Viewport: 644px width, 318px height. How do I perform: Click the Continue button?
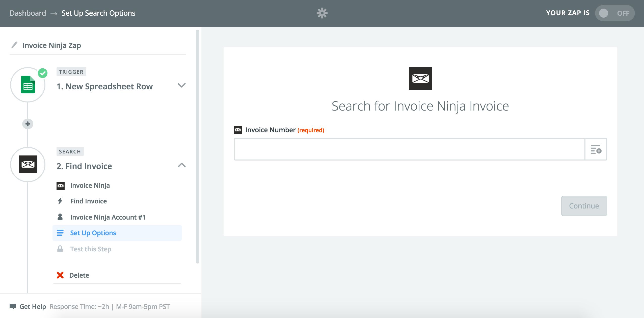(584, 206)
